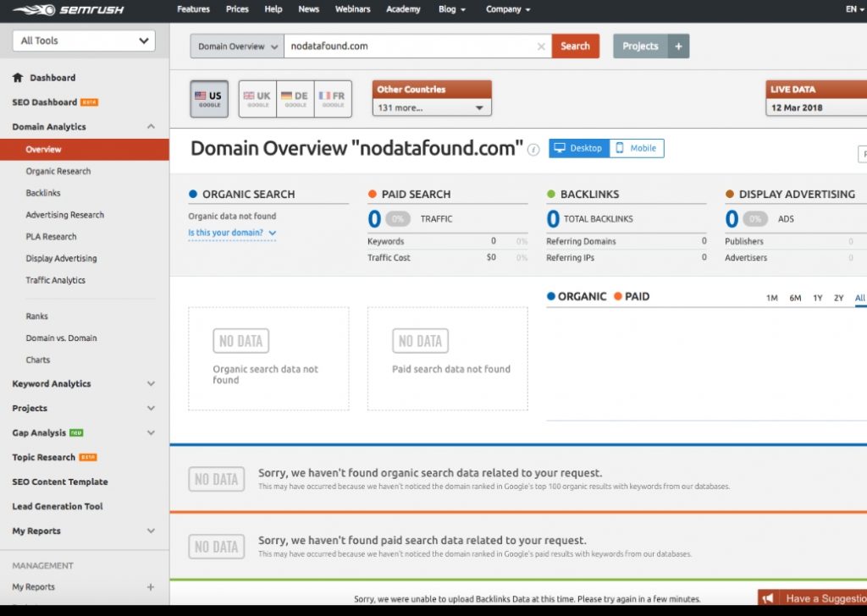Toggle PAID series orange legend dot
The image size is (867, 616).
[x=618, y=296]
